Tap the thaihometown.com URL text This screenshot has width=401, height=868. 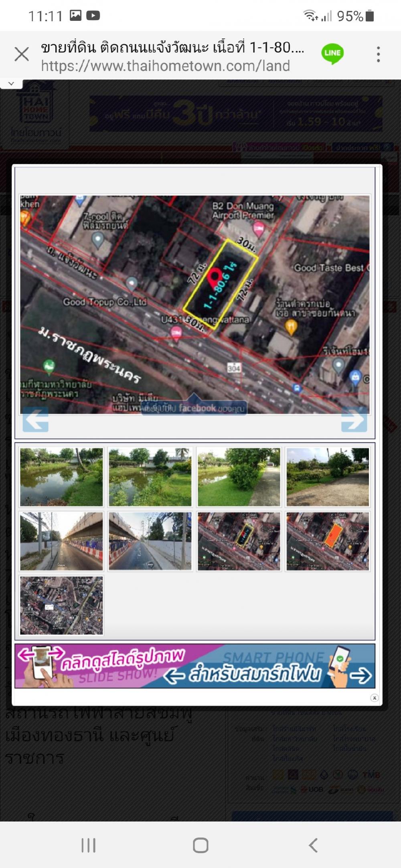coord(165,66)
